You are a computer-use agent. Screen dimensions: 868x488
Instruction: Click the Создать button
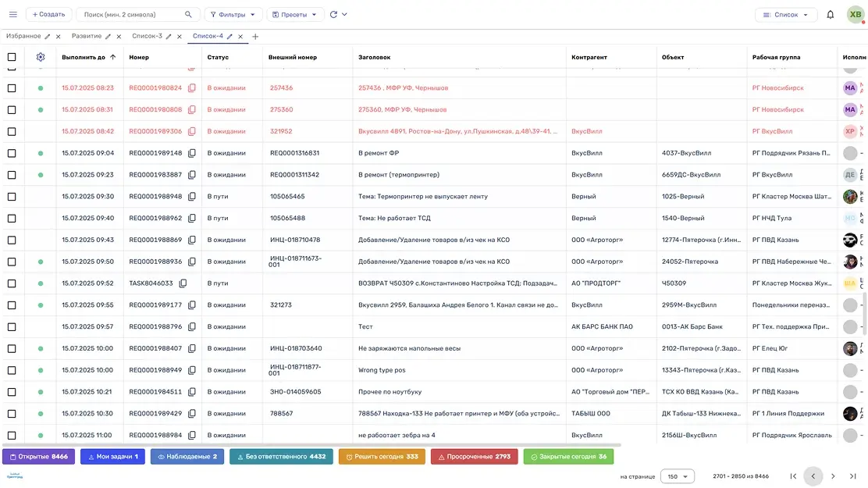(x=48, y=15)
